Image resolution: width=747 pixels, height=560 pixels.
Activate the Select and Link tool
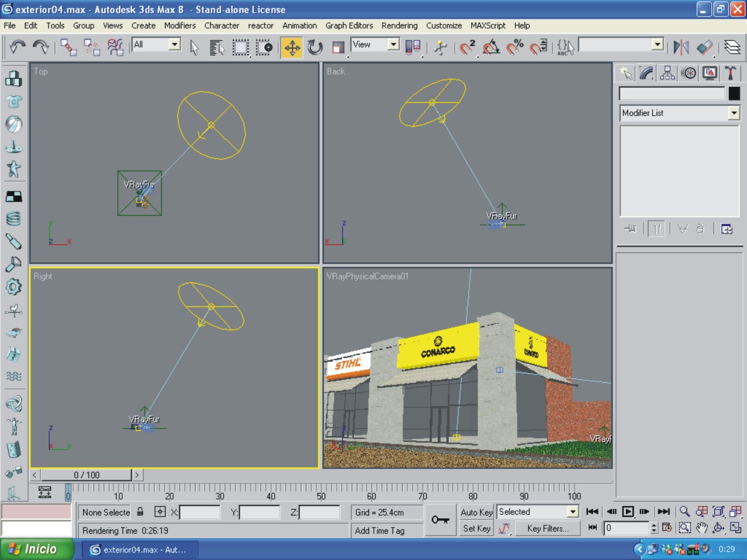pyautogui.click(x=69, y=47)
